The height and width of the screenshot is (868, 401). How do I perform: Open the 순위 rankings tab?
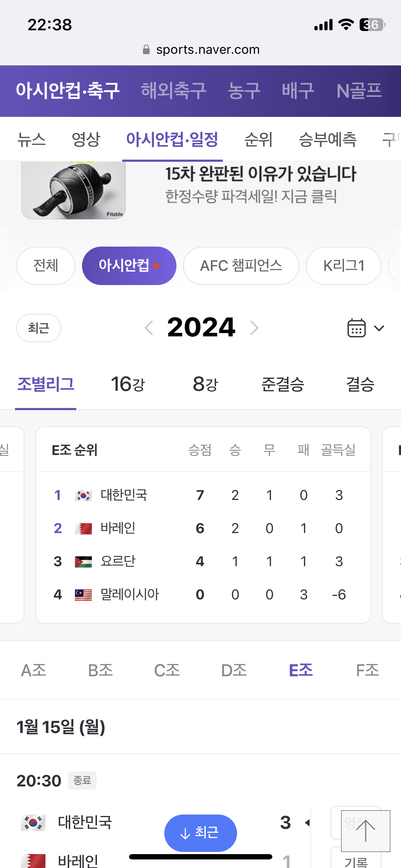click(258, 139)
